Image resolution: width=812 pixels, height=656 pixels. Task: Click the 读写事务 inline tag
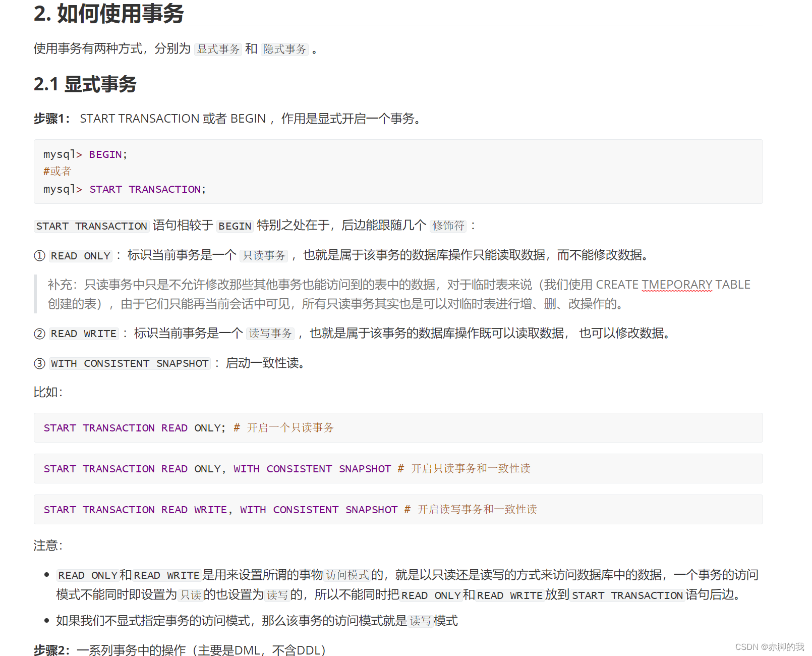[x=270, y=333]
